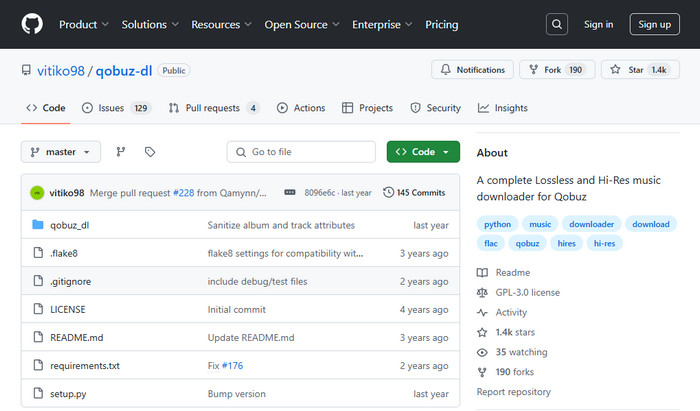Click the Fork button
Viewport: 700px width, 411px height.
point(557,70)
